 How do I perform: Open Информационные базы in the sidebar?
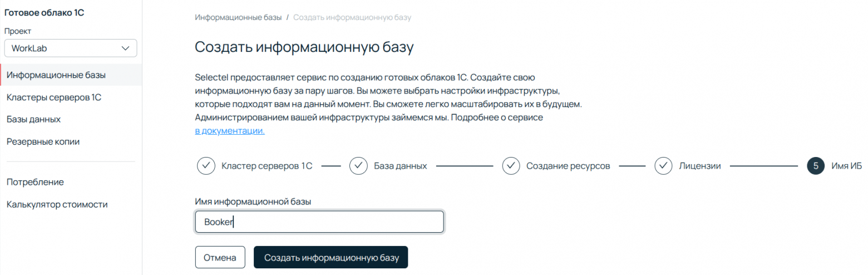tap(56, 75)
